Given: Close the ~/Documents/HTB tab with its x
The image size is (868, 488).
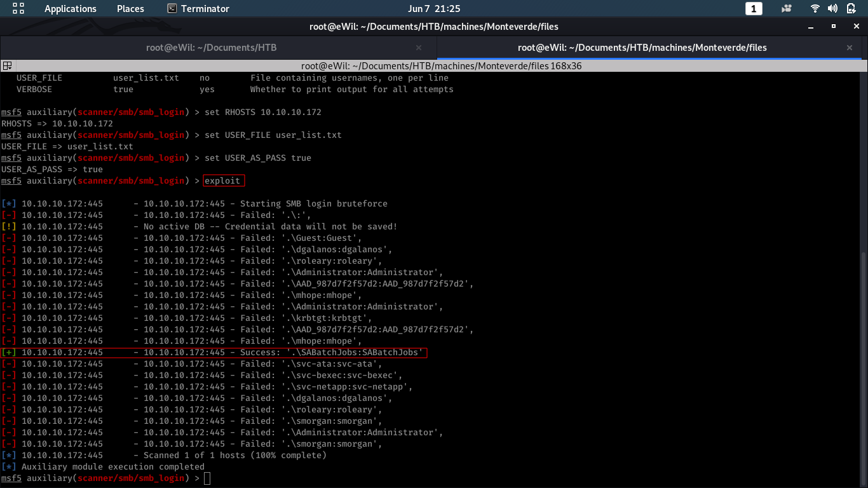Looking at the screenshot, I should [x=419, y=48].
